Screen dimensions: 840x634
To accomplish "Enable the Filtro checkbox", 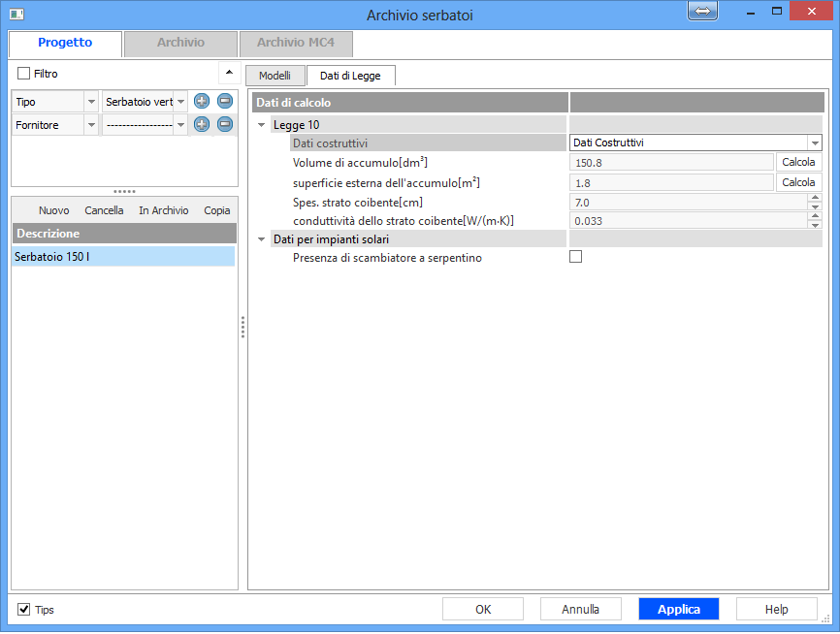I will click(x=24, y=74).
